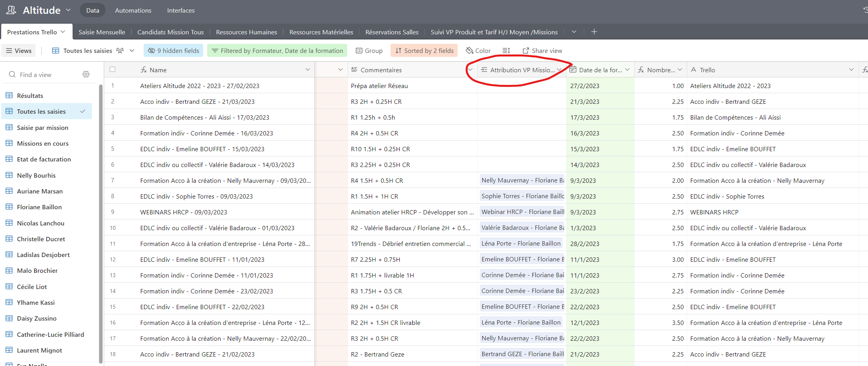The image size is (868, 366).
Task: Select the Ressources Matérielles table tab
Action: 321,32
